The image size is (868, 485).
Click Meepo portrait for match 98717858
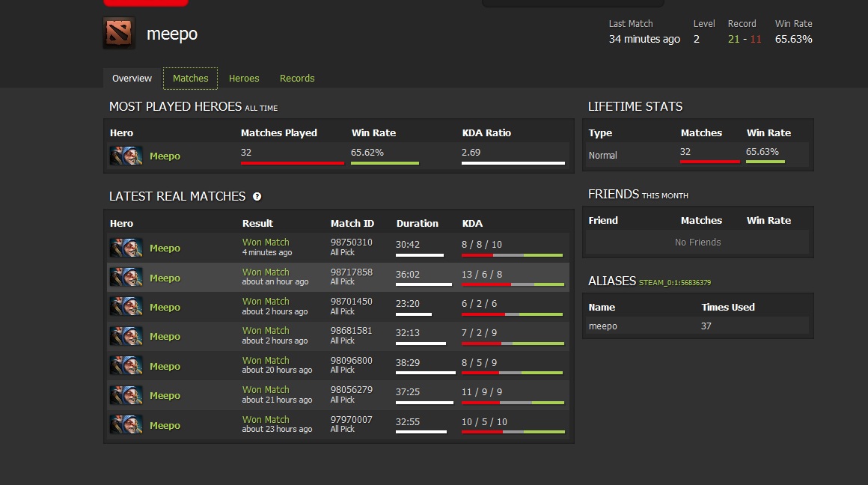[126, 278]
